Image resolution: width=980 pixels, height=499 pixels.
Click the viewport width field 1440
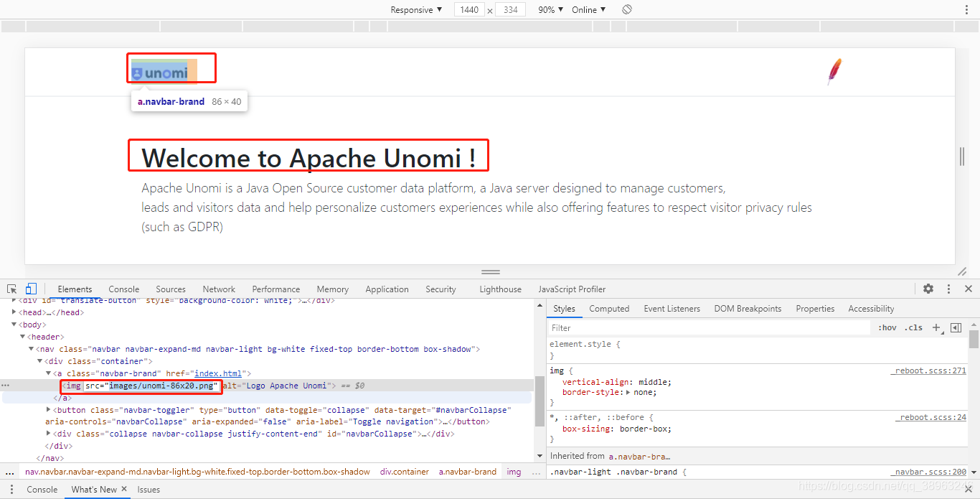point(469,9)
